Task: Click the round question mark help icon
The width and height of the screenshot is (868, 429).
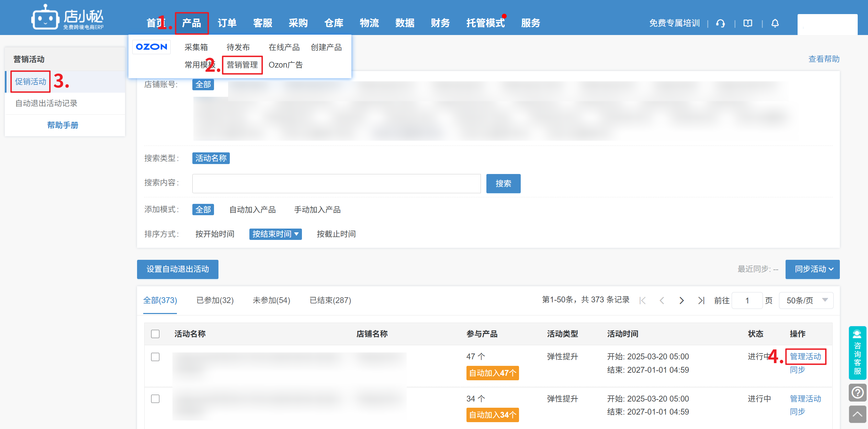Action: click(857, 392)
